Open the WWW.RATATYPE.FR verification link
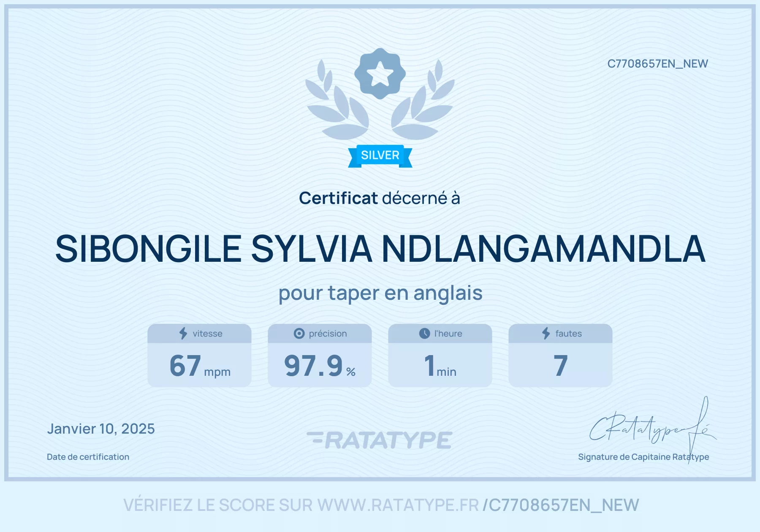Screen dimensions: 760x532 coord(398,505)
